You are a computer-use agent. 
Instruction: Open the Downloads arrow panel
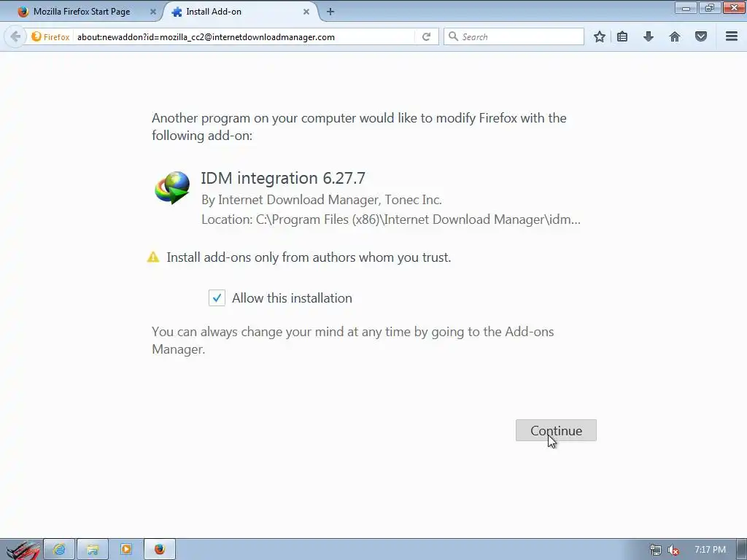649,36
